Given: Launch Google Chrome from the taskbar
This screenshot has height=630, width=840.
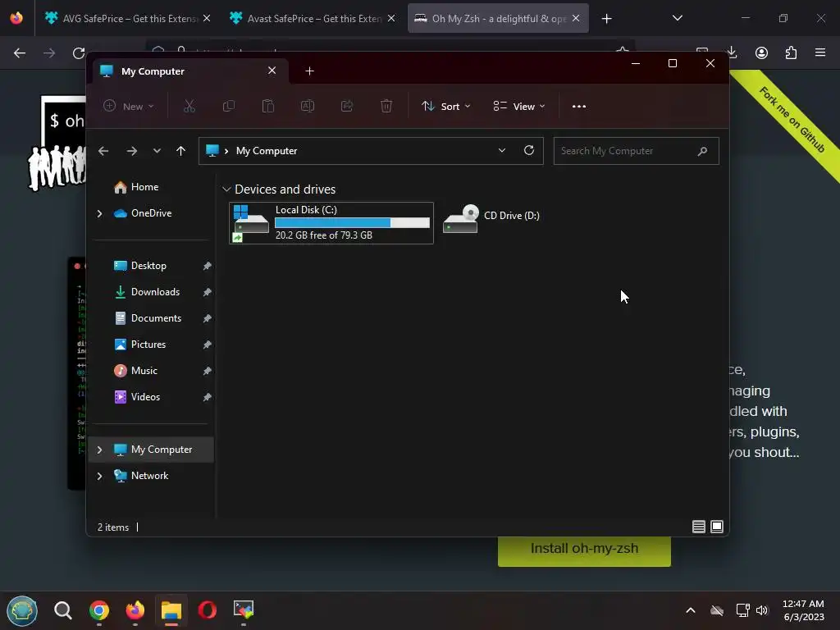Looking at the screenshot, I should pos(99,610).
